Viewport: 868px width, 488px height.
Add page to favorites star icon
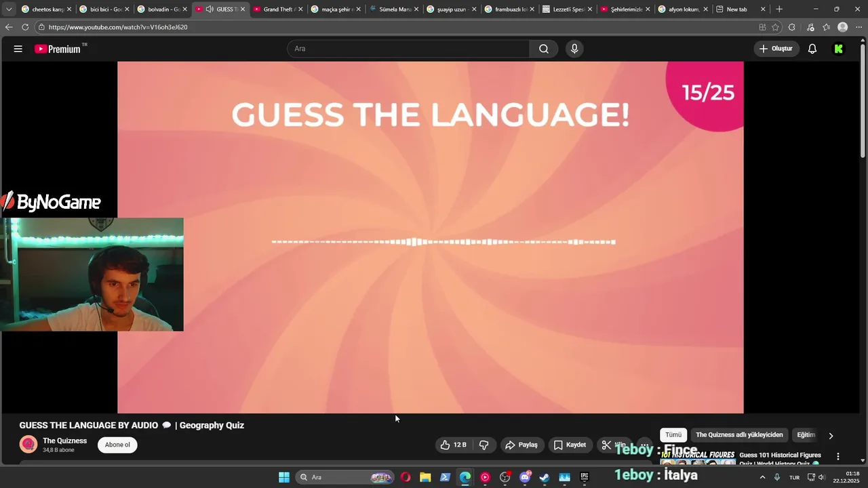[776, 27]
